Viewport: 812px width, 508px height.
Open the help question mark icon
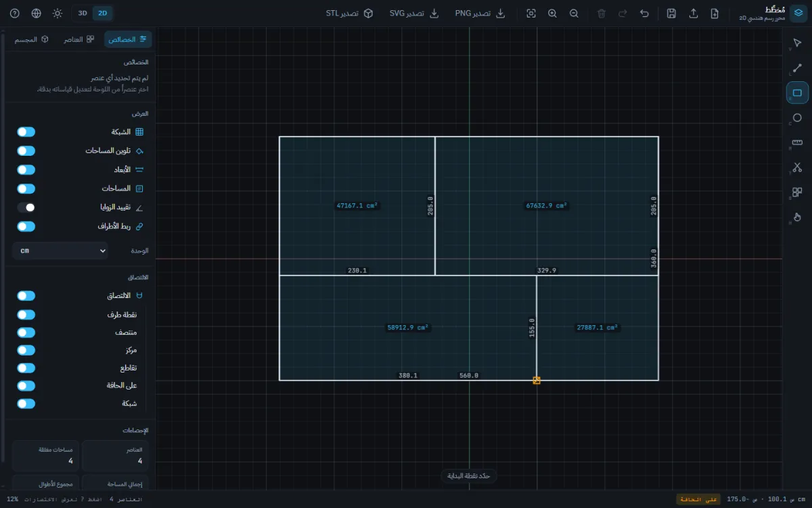pos(15,14)
